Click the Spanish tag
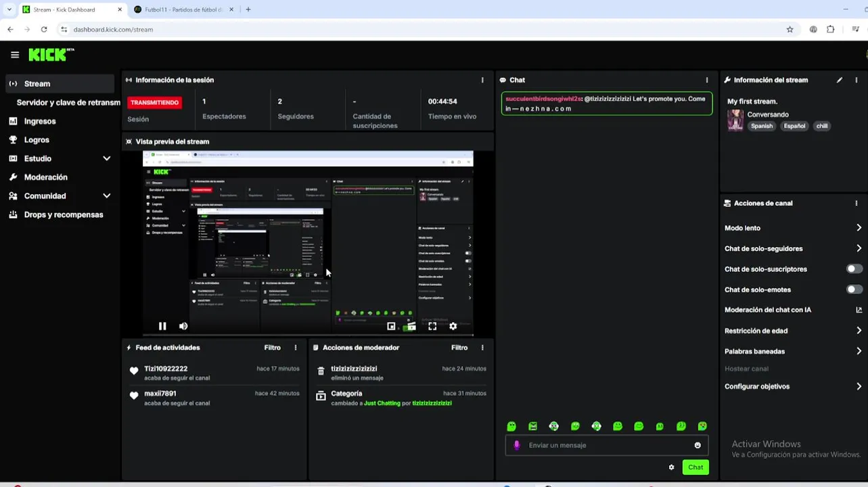This screenshot has width=868, height=487. [761, 126]
